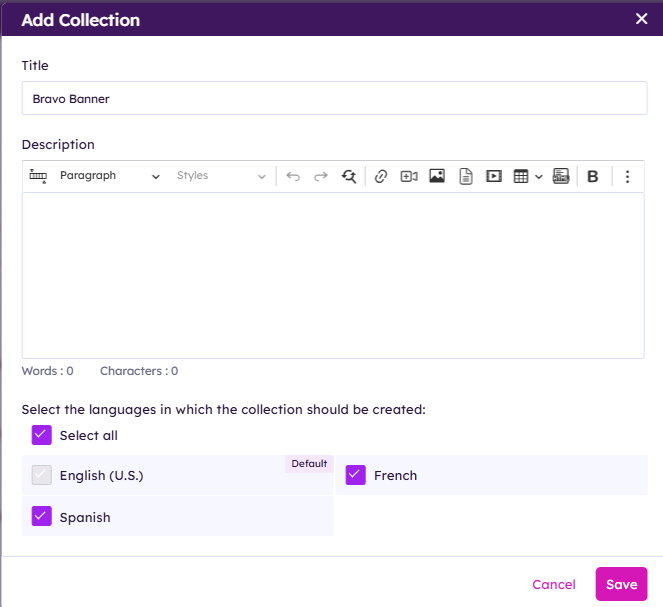This screenshot has height=607, width=663.
Task: Click the Cancel link
Action: click(553, 585)
